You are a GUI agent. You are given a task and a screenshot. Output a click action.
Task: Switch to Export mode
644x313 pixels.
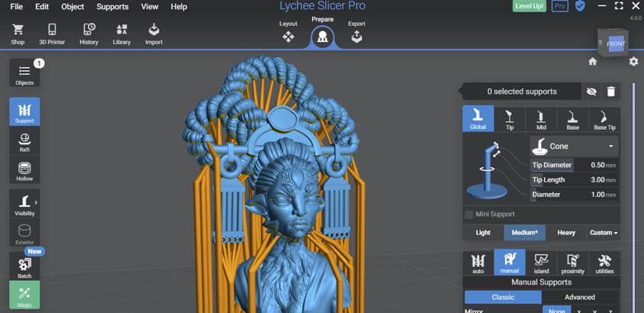point(356,32)
